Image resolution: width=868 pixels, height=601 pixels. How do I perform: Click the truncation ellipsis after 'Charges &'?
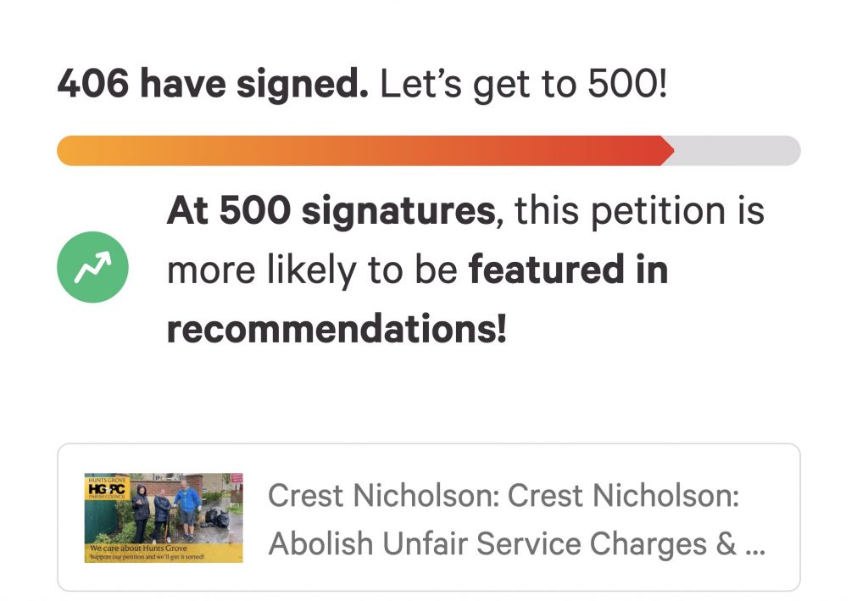(x=755, y=543)
